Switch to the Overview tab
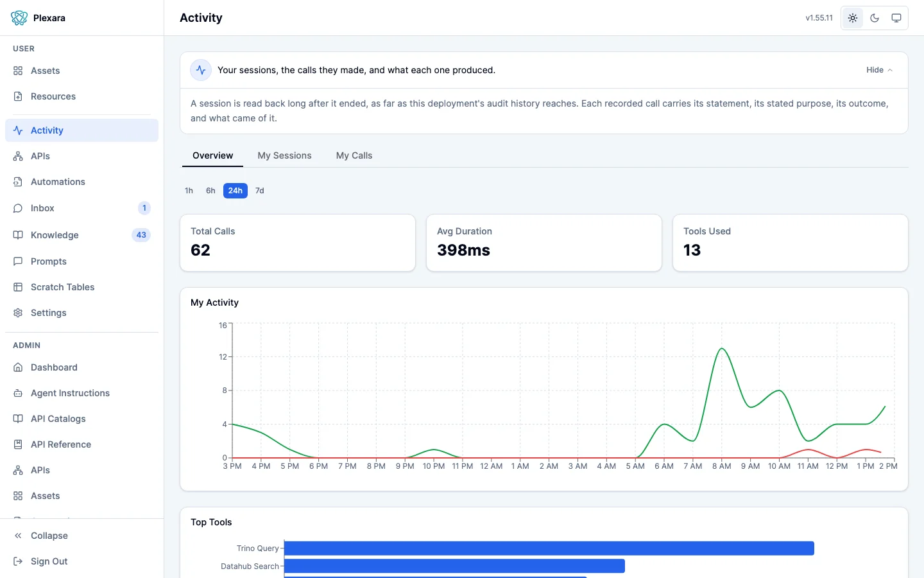This screenshot has height=578, width=924. 212,155
